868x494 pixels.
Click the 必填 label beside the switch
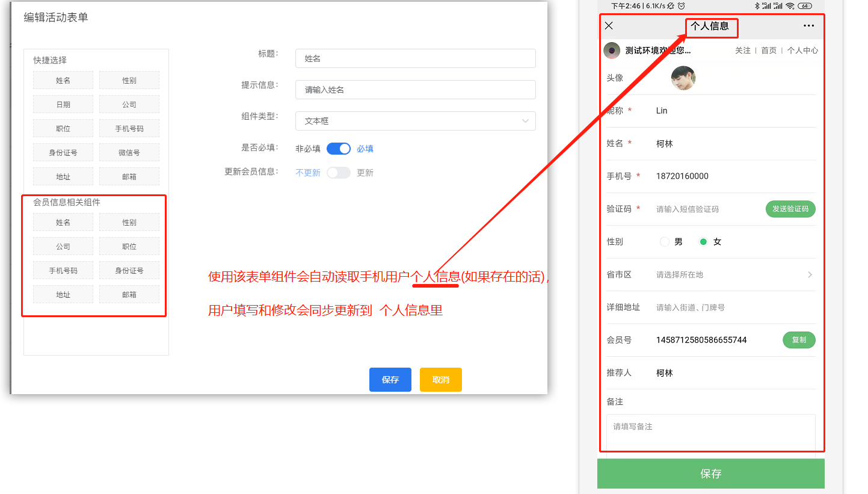tap(365, 149)
